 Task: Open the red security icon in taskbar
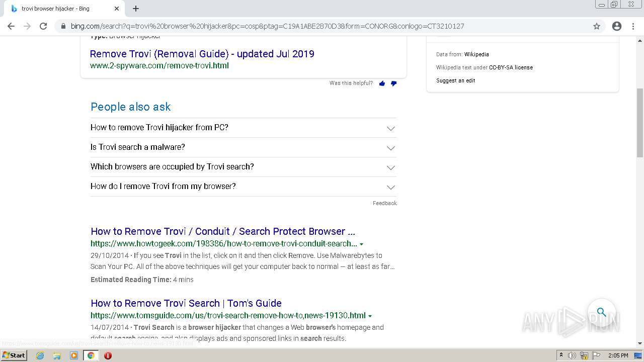coord(108,355)
